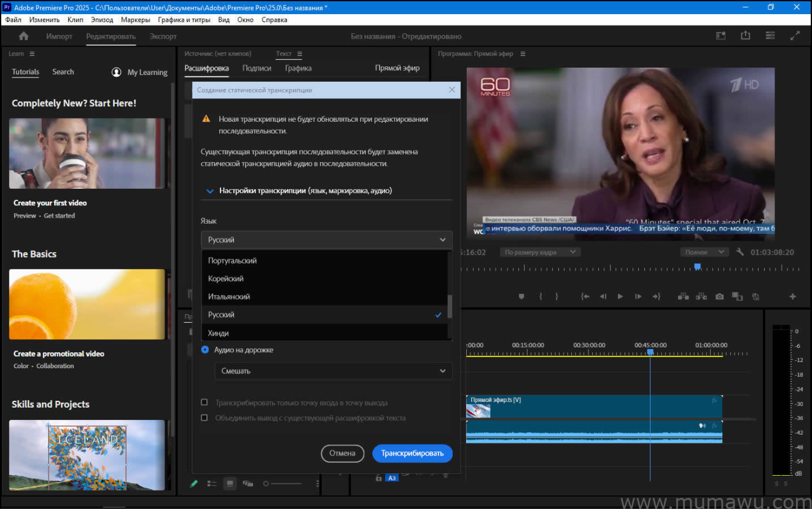Click the Step Forward icon in Program monitor
The width and height of the screenshot is (812, 509).
(x=638, y=296)
